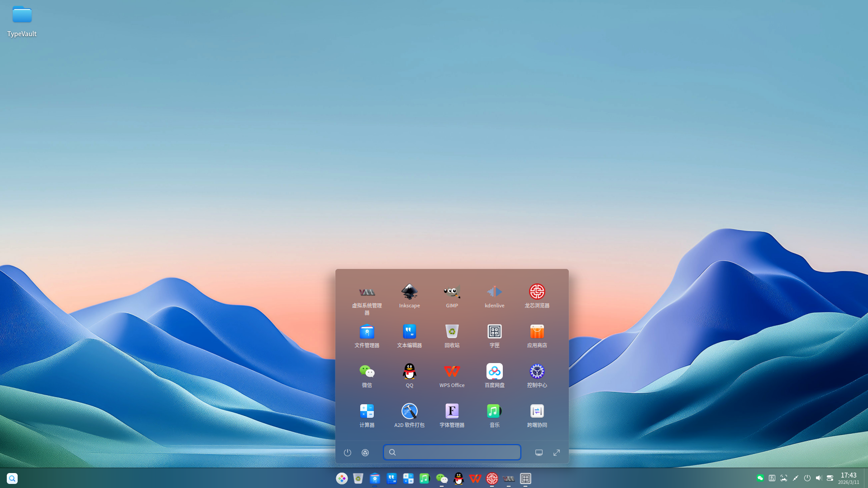This screenshot has height=488, width=868.
Task: Launch WPS Office from the launcher grid
Action: pyautogui.click(x=452, y=375)
